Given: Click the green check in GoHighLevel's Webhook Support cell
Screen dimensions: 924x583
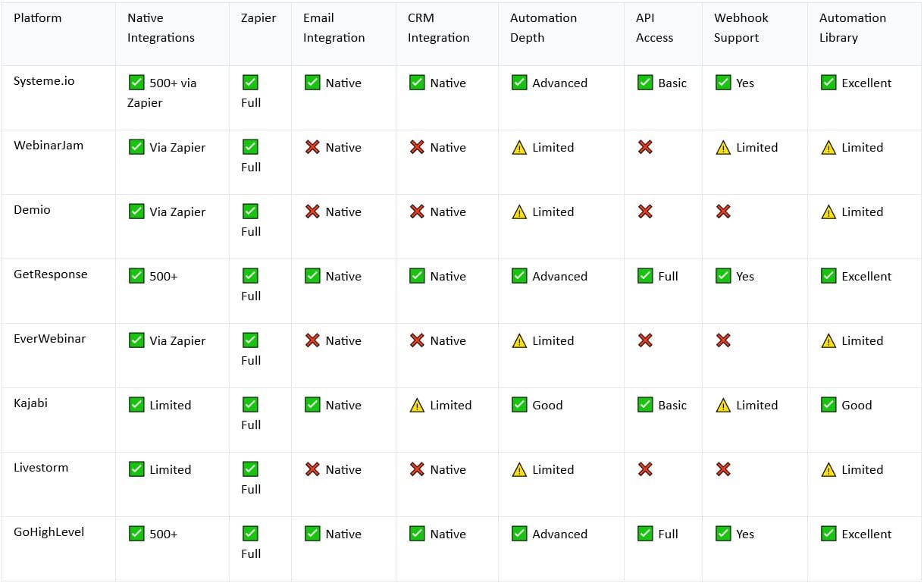Looking at the screenshot, I should (723, 534).
